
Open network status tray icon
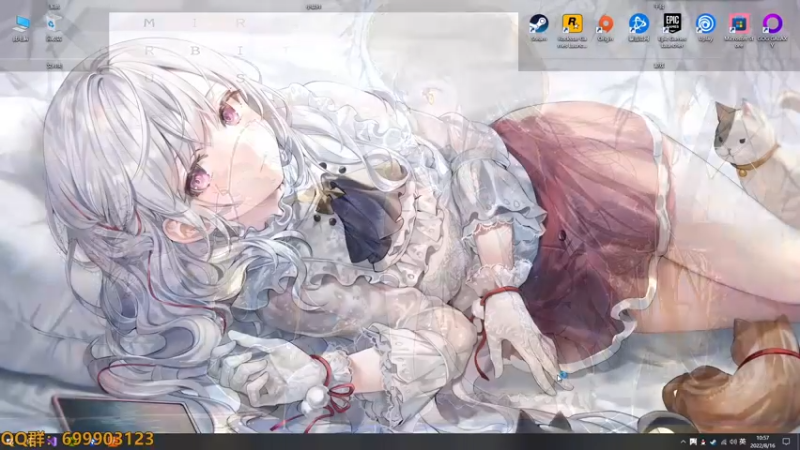tap(723, 442)
